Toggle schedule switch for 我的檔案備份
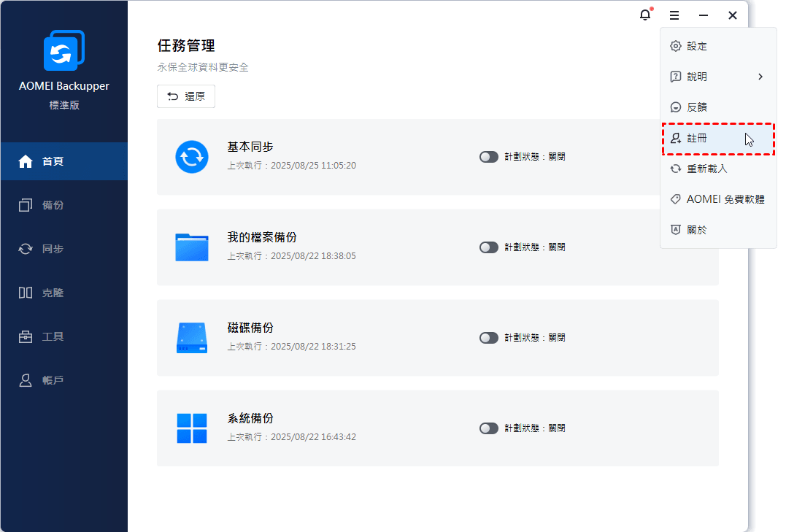The height and width of the screenshot is (532, 786). point(489,247)
